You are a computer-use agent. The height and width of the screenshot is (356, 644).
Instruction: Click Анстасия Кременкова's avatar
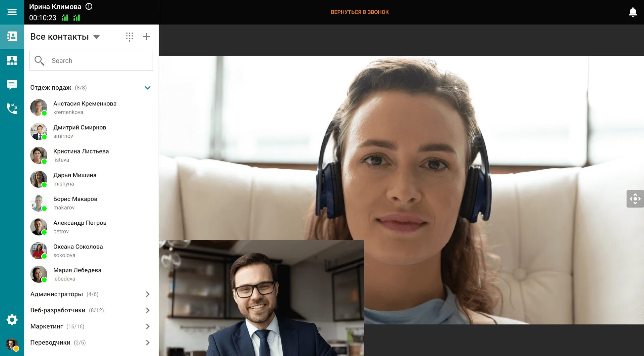pos(39,107)
